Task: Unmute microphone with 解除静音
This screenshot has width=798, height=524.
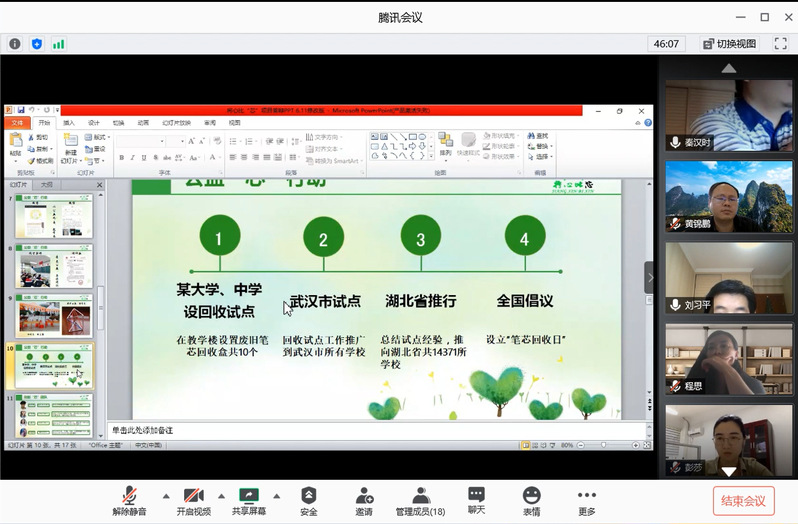Action: pos(129,501)
